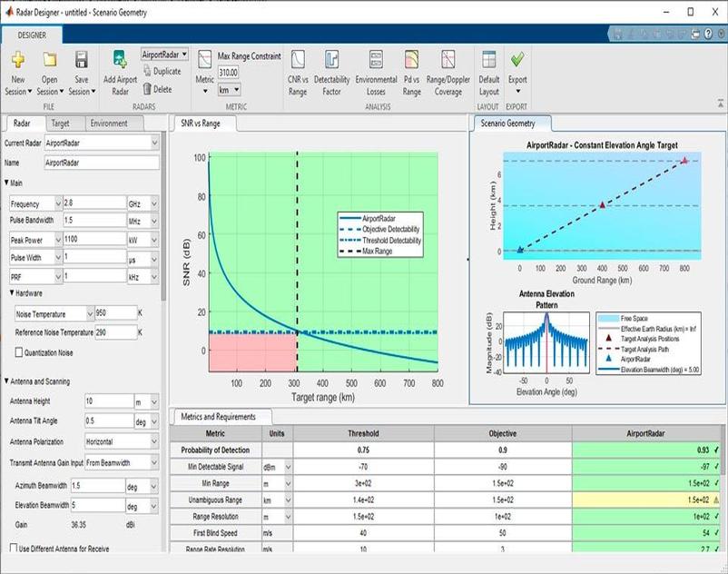Click the Antenna Height value field

click(x=109, y=401)
